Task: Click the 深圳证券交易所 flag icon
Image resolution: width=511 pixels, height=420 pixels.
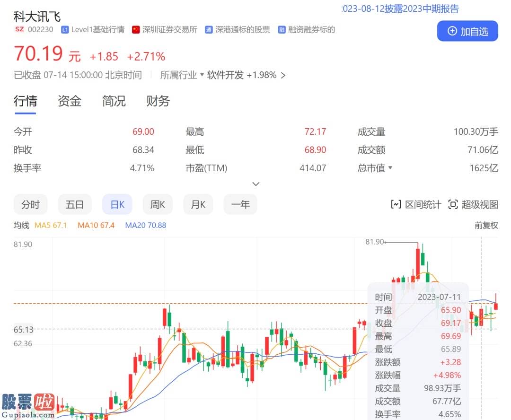Action: pos(136,30)
